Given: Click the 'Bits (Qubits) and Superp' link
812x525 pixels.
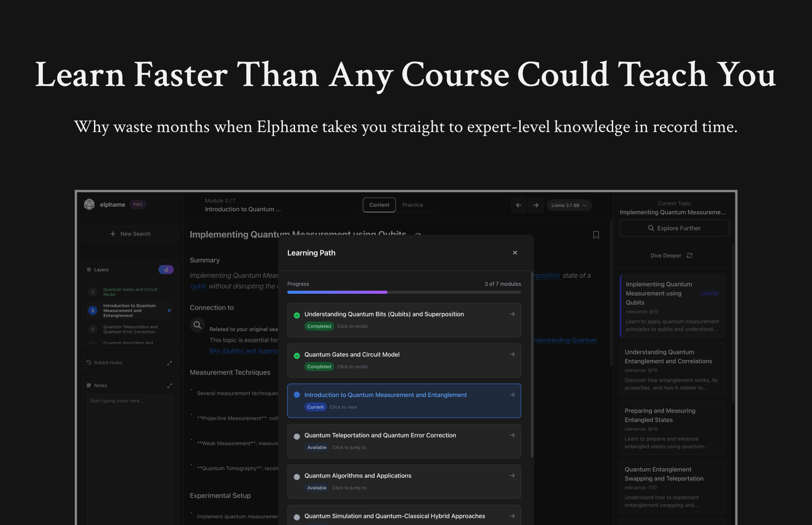Looking at the screenshot, I should click(x=243, y=351).
